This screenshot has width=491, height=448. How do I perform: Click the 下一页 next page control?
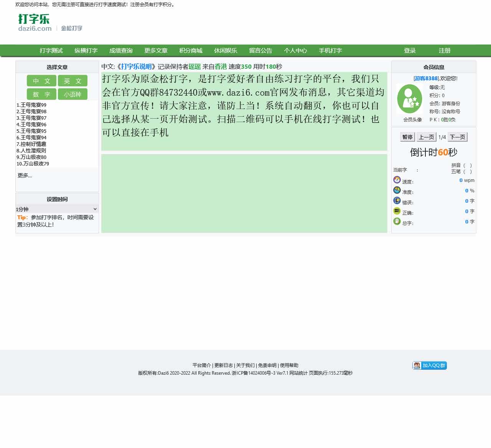click(x=457, y=137)
